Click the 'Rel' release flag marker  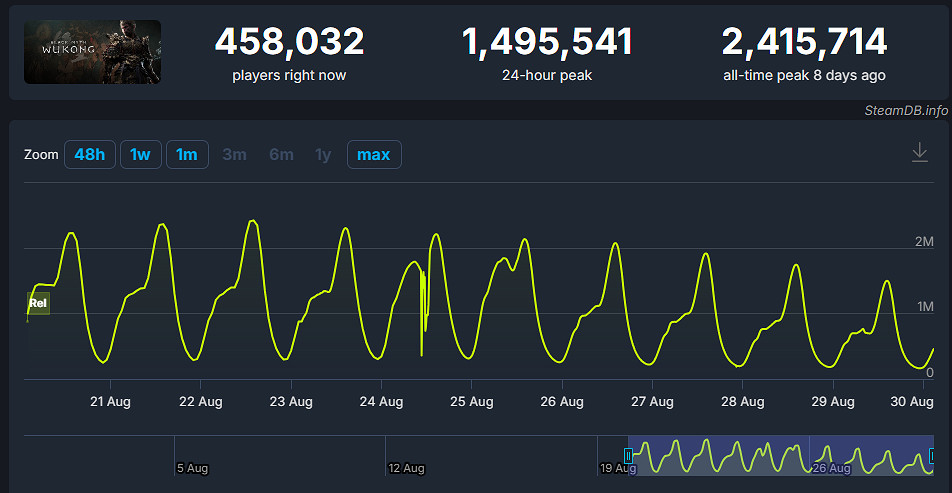38,304
